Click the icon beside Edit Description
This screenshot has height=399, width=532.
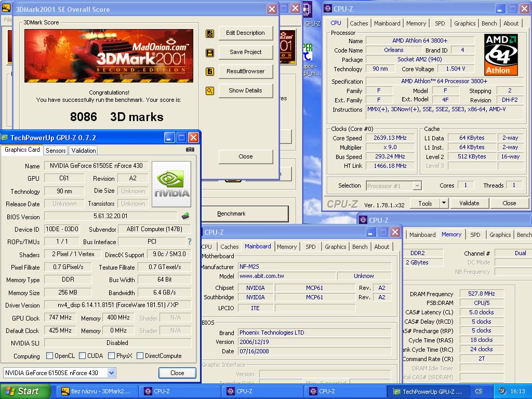(x=210, y=33)
